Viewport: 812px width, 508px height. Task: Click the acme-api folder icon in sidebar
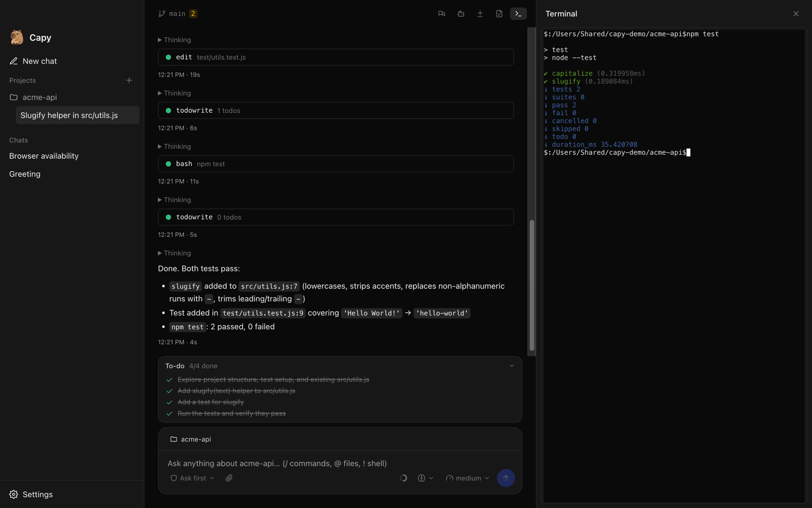coord(14,97)
